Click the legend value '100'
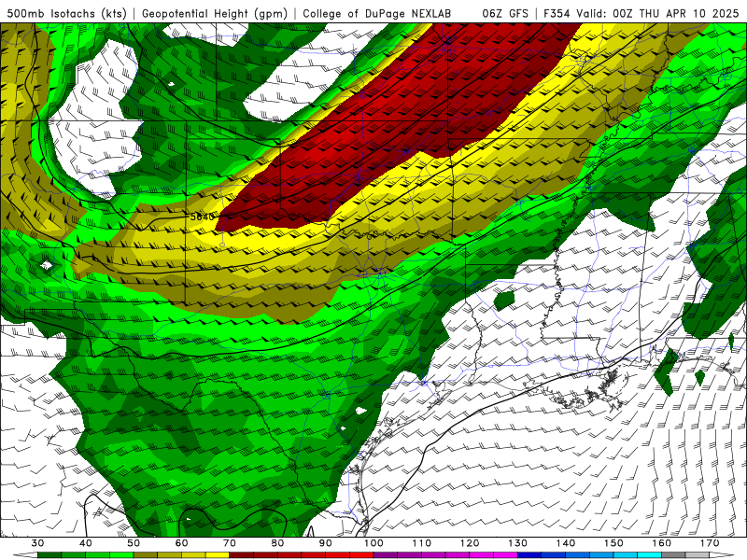The height and width of the screenshot is (560, 747). point(374,543)
